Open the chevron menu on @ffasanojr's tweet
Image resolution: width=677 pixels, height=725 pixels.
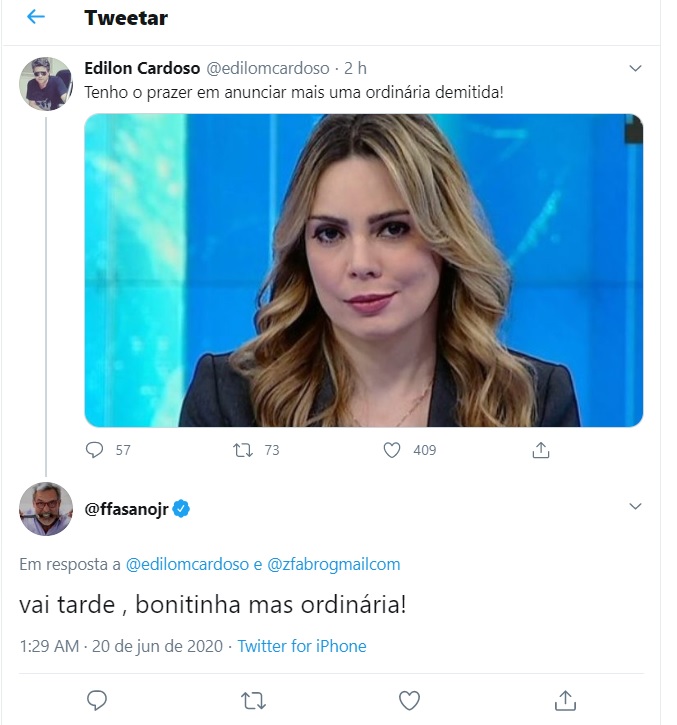pos(635,507)
